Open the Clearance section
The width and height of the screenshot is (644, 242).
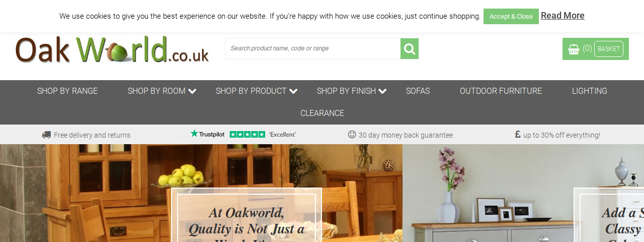(322, 113)
